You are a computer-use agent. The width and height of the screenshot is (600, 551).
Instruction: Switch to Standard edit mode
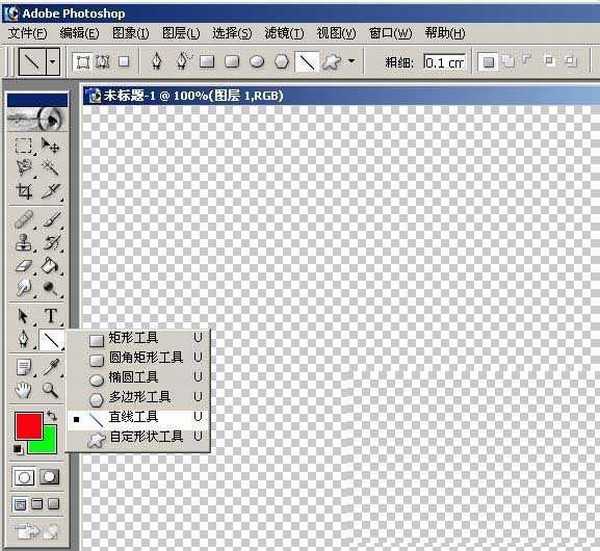(x=25, y=477)
